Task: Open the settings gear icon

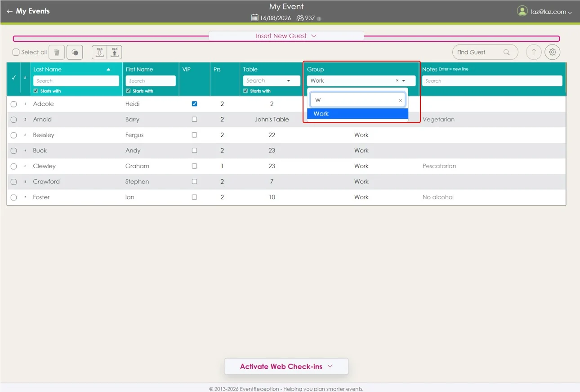Action: 553,52
